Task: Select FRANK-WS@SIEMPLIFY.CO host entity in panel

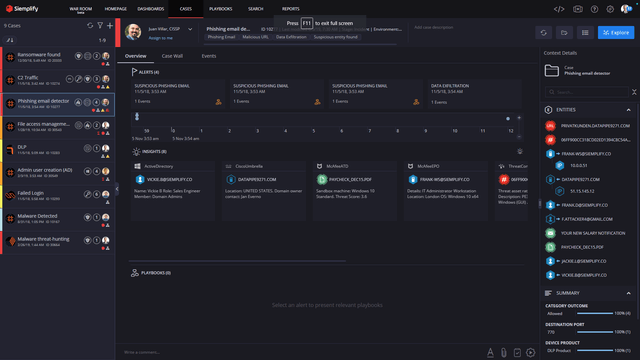Action: (x=587, y=154)
